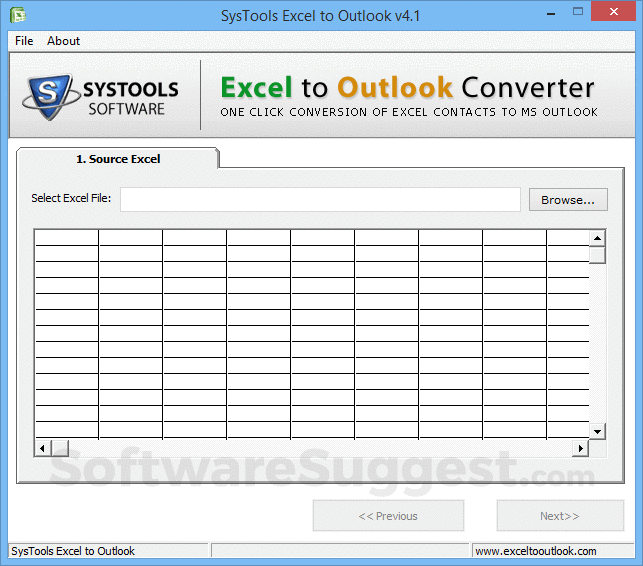
Task: Maximize the SysTools Excel to Outlook window
Action: [x=578, y=11]
